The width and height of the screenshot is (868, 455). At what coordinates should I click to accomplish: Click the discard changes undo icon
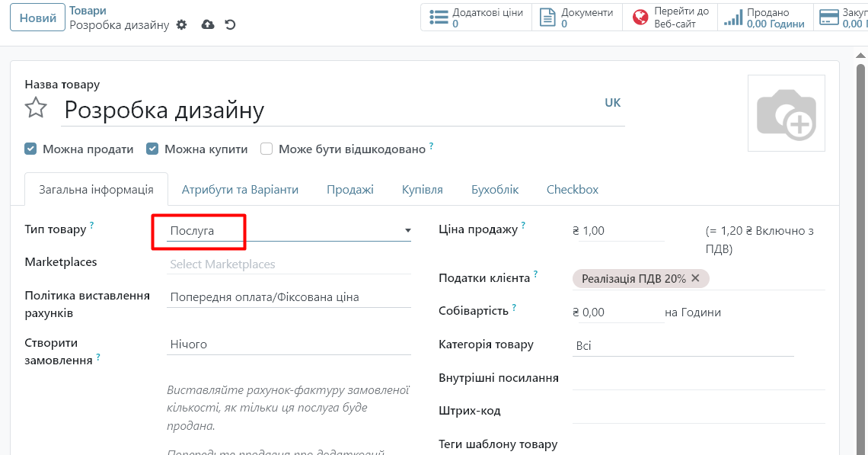pyautogui.click(x=230, y=25)
